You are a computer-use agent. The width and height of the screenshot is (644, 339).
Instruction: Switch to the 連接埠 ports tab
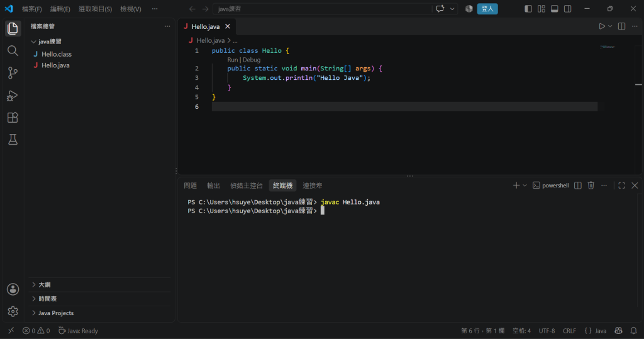pos(312,186)
